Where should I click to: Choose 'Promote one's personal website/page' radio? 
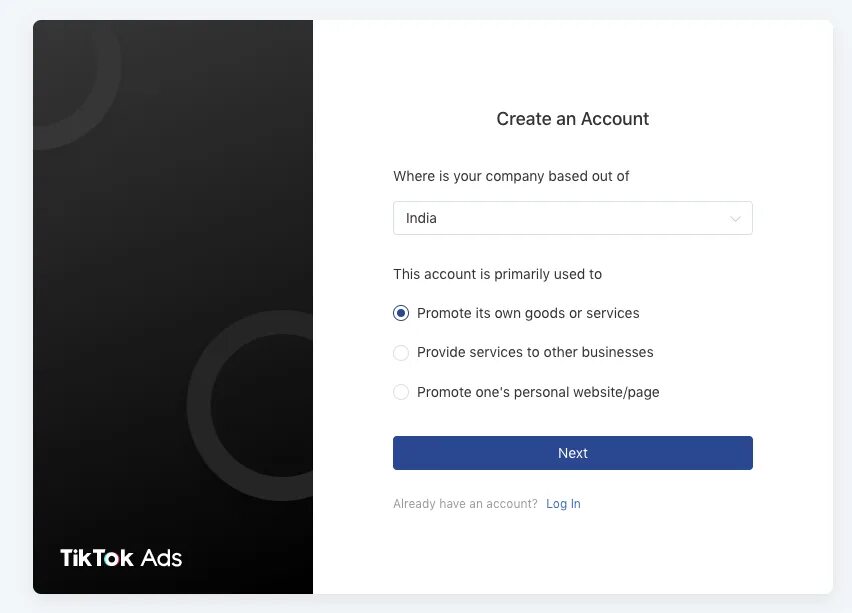(401, 392)
